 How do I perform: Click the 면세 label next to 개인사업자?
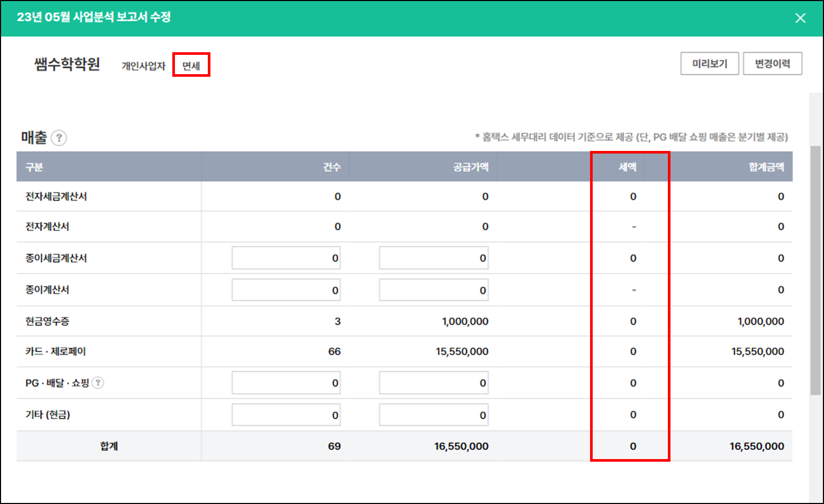(x=191, y=66)
